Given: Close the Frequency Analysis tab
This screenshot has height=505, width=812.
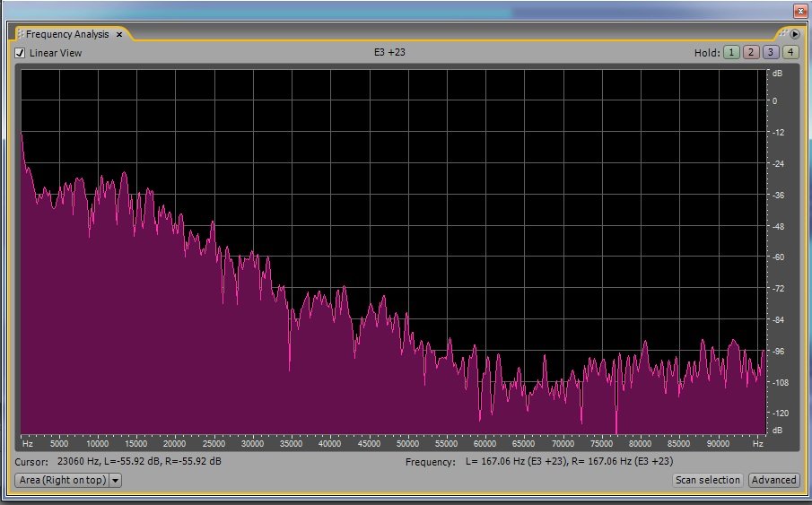Looking at the screenshot, I should (119, 34).
